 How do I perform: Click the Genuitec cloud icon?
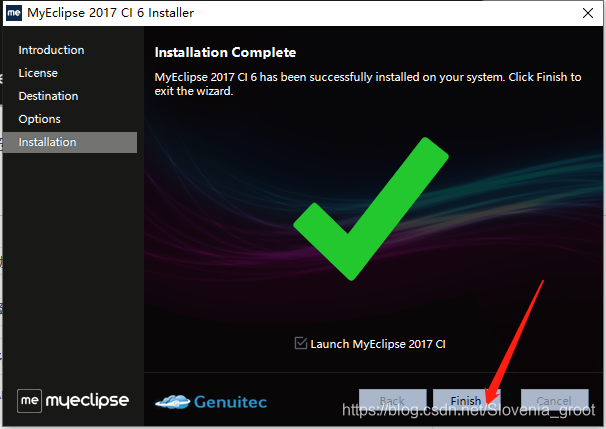[x=172, y=402]
